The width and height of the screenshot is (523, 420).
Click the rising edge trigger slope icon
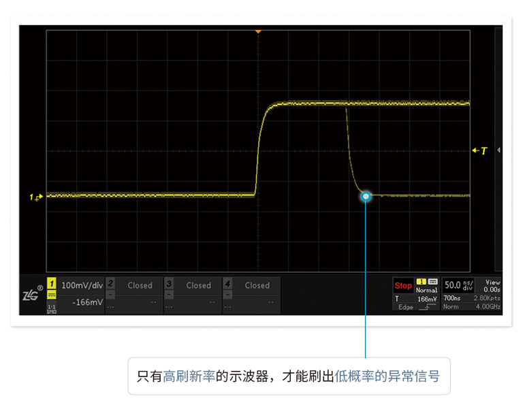click(427, 308)
